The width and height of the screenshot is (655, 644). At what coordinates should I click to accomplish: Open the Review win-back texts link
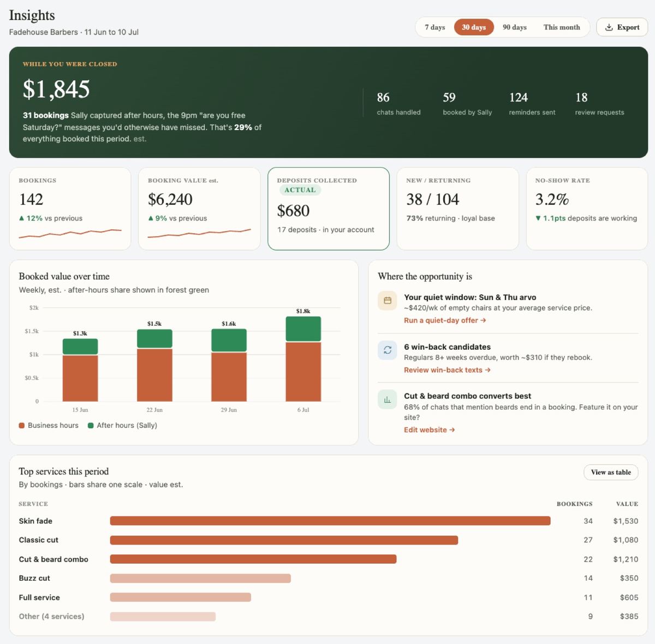click(447, 370)
